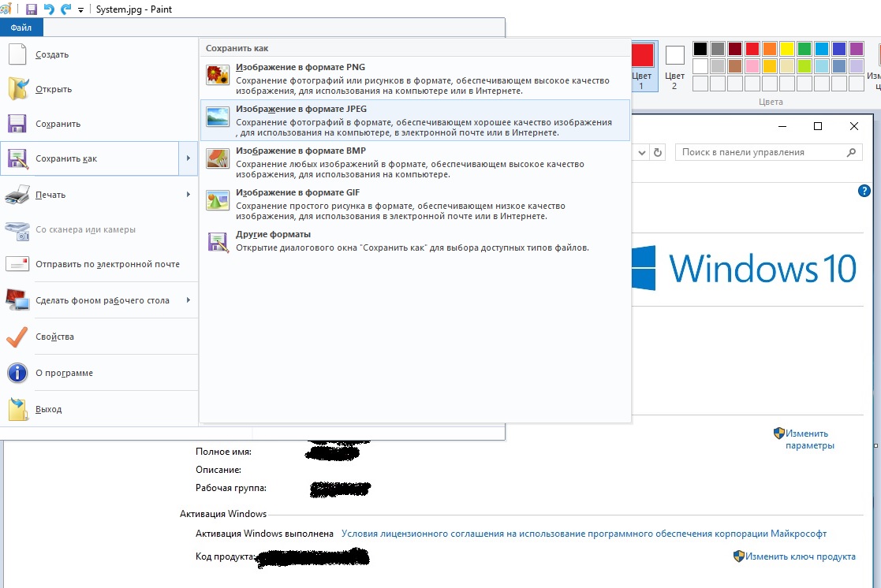Expand Сделать фоном рабочего стола submenu arrow

[x=189, y=300]
